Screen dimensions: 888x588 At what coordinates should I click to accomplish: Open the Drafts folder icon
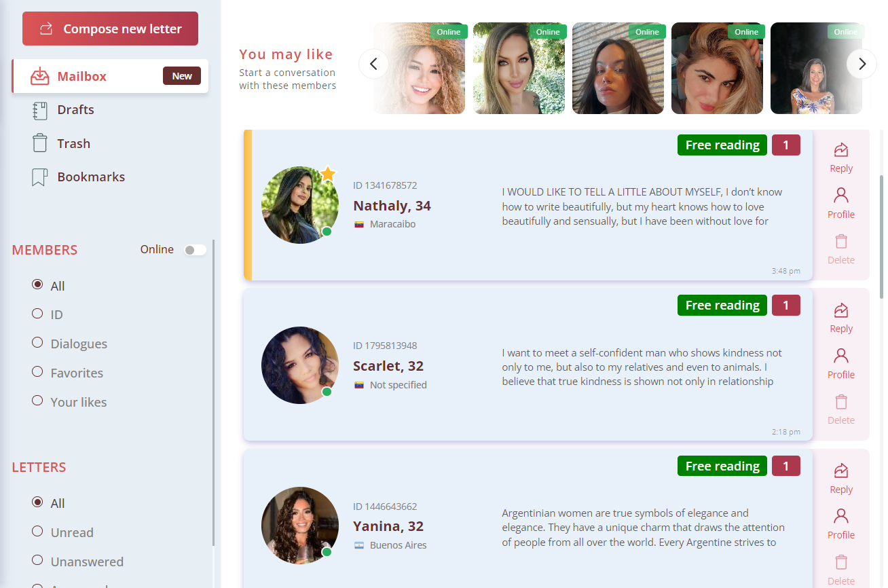40,111
